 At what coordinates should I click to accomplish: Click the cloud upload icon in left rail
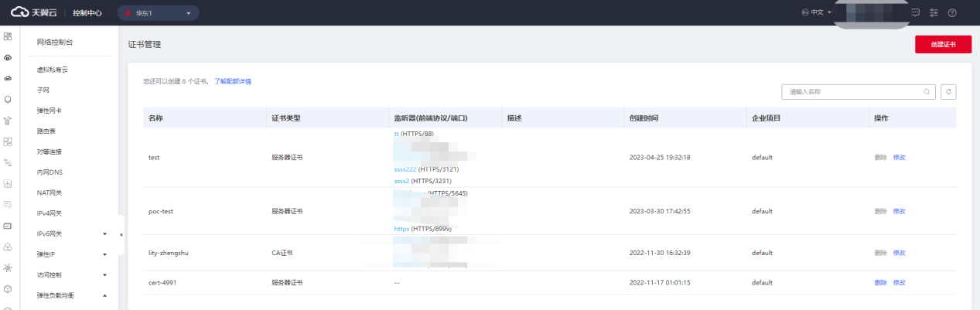coord(8,57)
